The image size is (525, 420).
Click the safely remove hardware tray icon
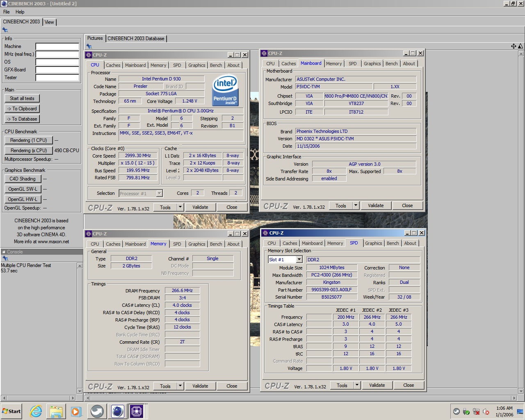click(x=466, y=411)
